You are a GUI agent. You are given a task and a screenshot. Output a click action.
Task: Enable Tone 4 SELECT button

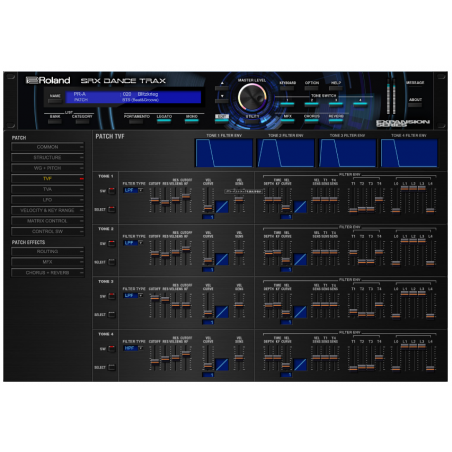[x=112, y=367]
